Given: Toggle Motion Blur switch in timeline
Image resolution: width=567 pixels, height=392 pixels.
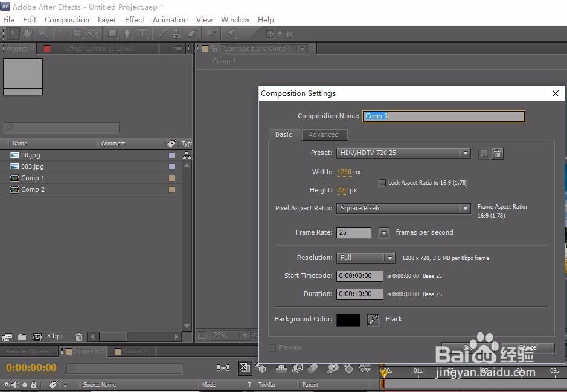Looking at the screenshot, I should click(312, 368).
